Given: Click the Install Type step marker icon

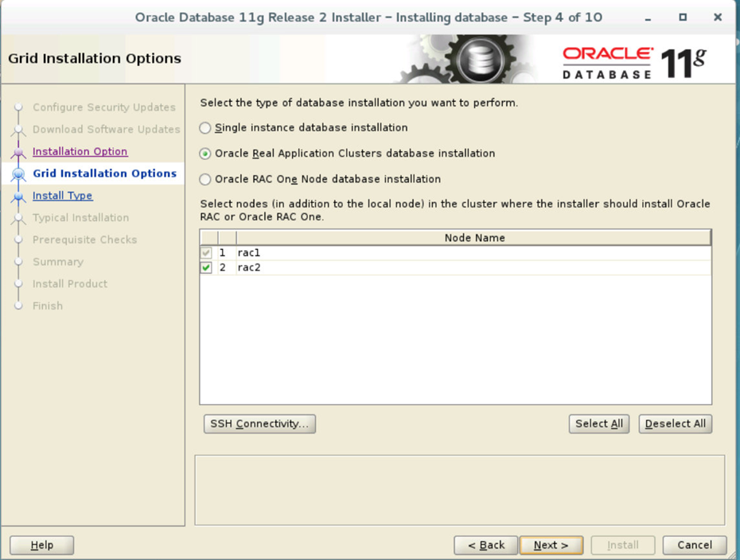Looking at the screenshot, I should coord(18,196).
